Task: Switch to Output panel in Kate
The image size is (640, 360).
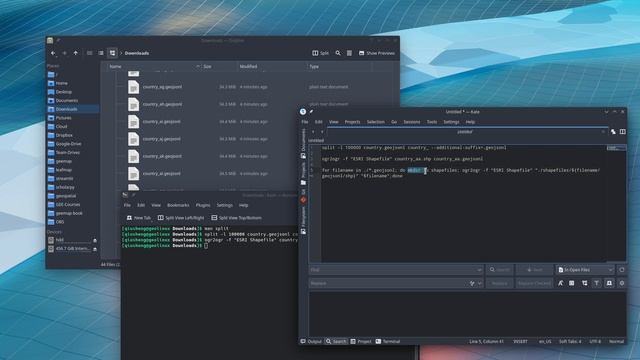Action: tap(311, 342)
